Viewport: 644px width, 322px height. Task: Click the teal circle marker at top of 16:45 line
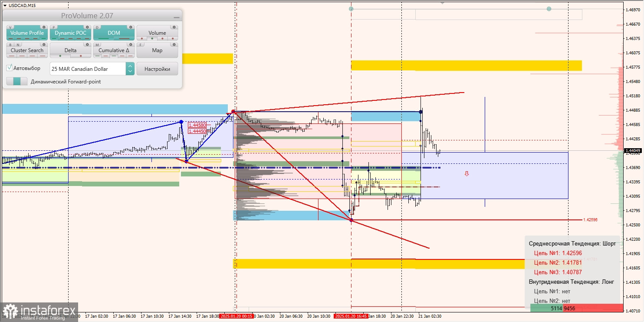pyautogui.click(x=351, y=9)
